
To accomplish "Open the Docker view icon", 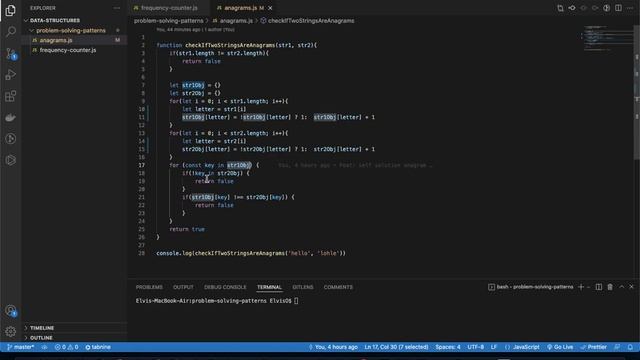I will 11,118.
